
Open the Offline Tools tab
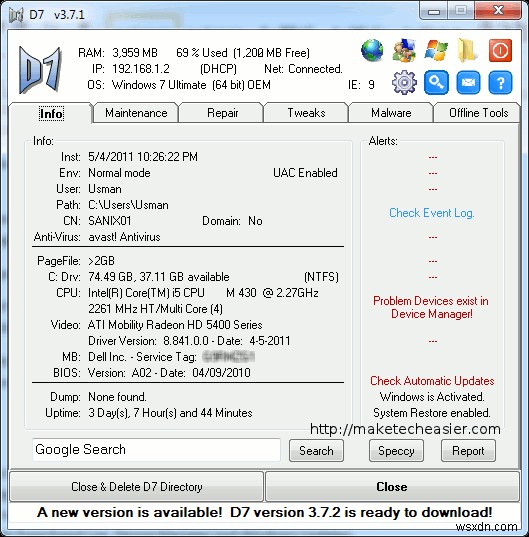tap(478, 113)
